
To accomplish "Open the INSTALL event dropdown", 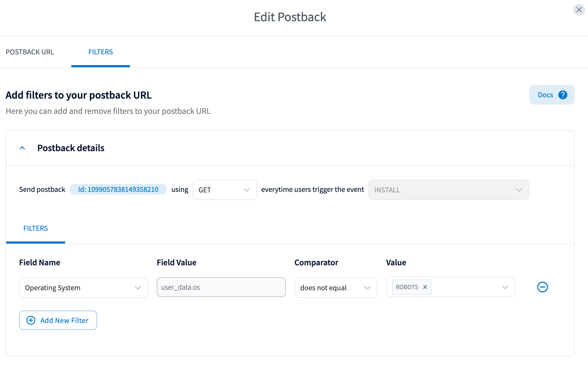I will (x=449, y=190).
